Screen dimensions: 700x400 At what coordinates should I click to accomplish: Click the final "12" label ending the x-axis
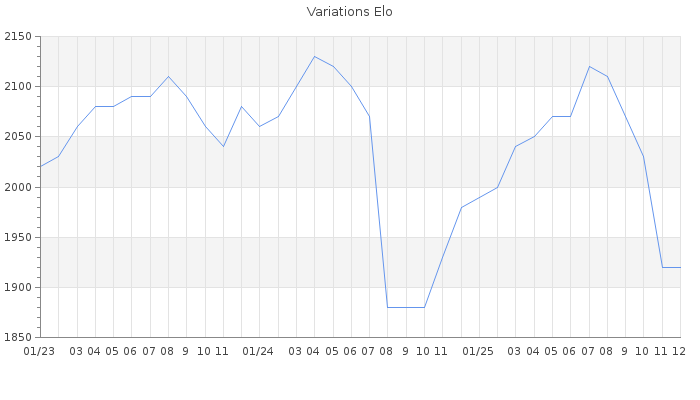tap(678, 351)
